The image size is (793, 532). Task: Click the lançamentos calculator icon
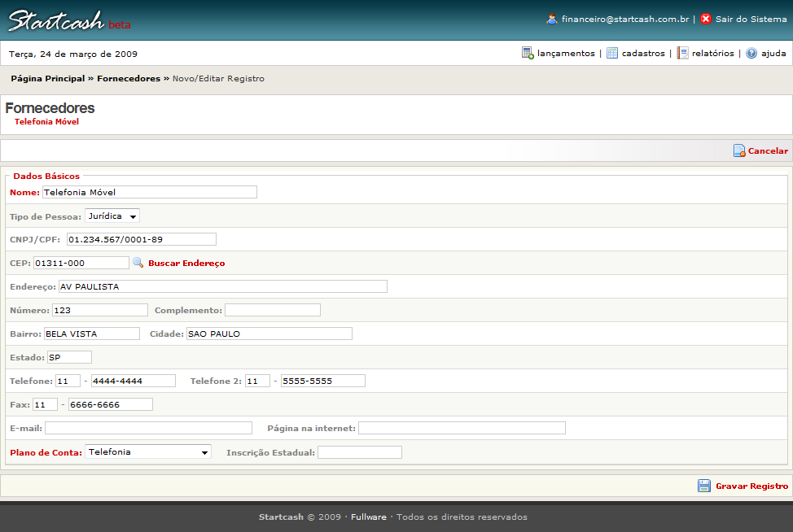point(528,53)
